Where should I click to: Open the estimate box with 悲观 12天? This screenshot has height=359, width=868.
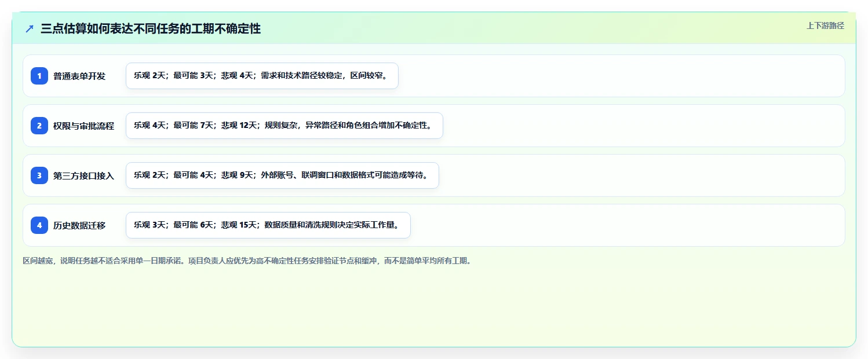(x=285, y=126)
